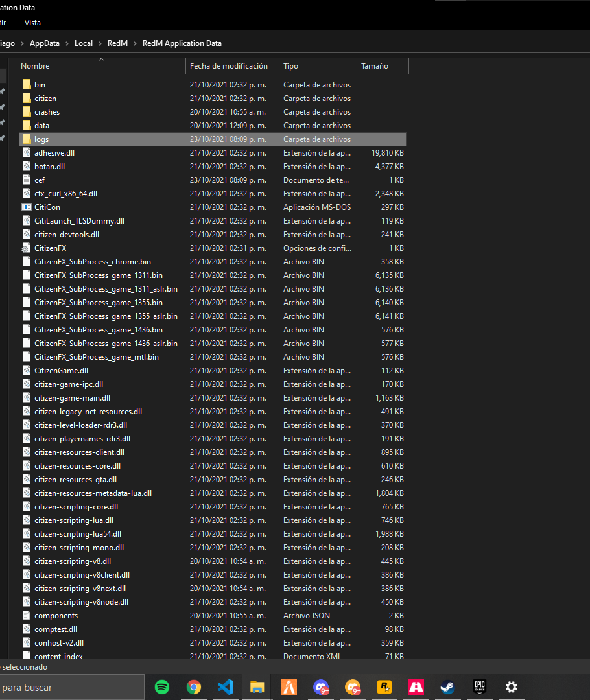Click the bin folder icon
590x700 pixels.
tap(27, 84)
